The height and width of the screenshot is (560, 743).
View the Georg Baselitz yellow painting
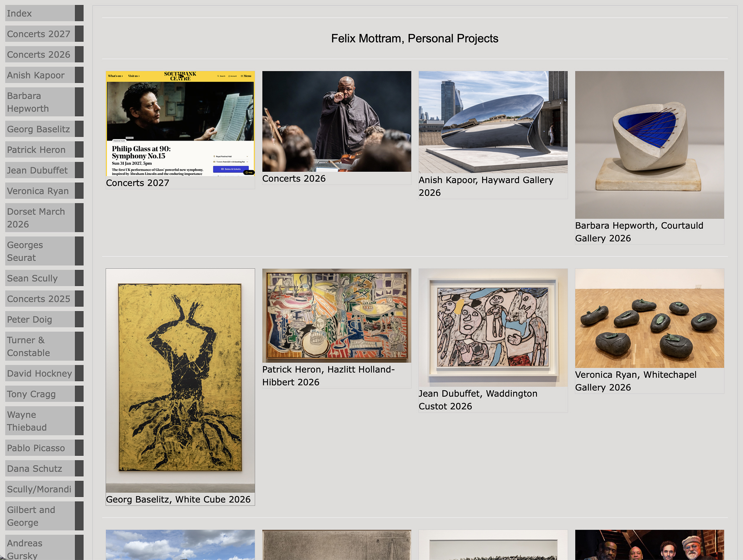(180, 381)
